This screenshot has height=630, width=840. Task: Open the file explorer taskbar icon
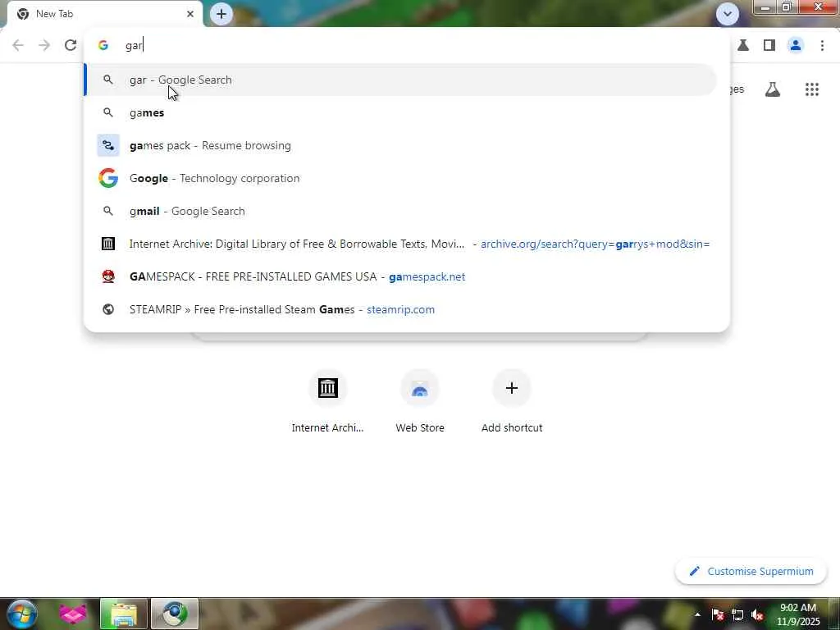click(124, 614)
